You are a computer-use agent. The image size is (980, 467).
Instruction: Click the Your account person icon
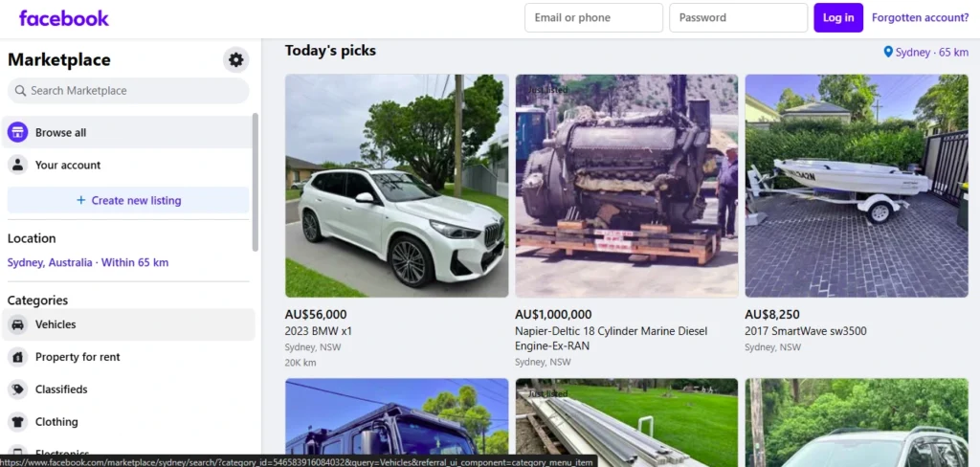[x=17, y=166]
